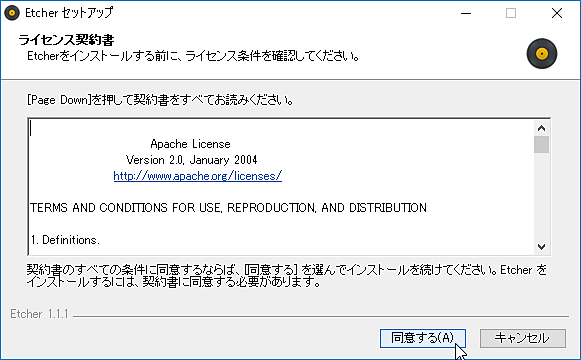Minimize the Etcher setup window
This screenshot has width=581, height=360.
[466, 13]
